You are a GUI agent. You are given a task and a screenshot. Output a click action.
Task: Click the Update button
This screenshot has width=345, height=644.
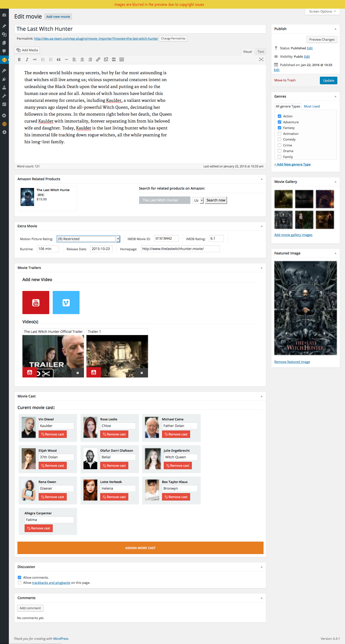click(328, 80)
